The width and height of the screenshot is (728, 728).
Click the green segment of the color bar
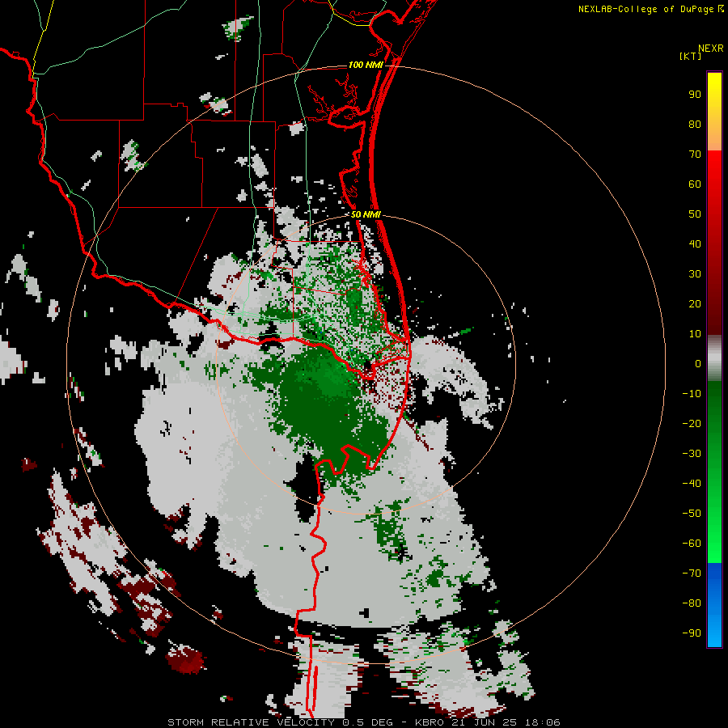point(714,472)
